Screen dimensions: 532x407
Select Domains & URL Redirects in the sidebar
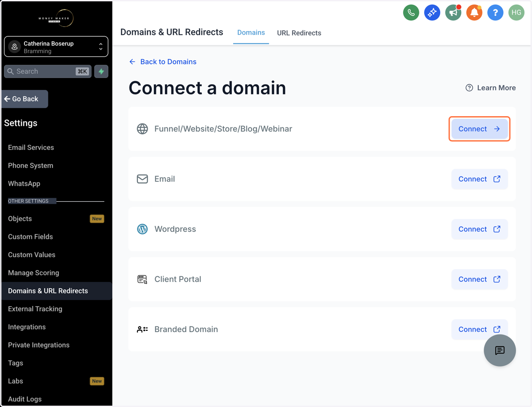point(56,291)
